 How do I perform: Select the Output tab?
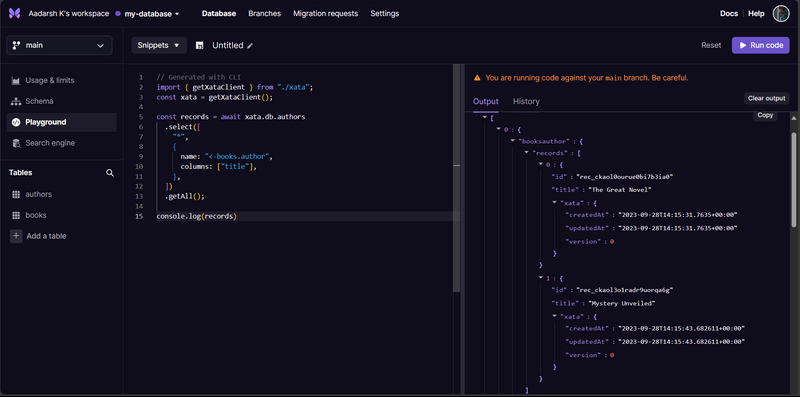point(486,102)
